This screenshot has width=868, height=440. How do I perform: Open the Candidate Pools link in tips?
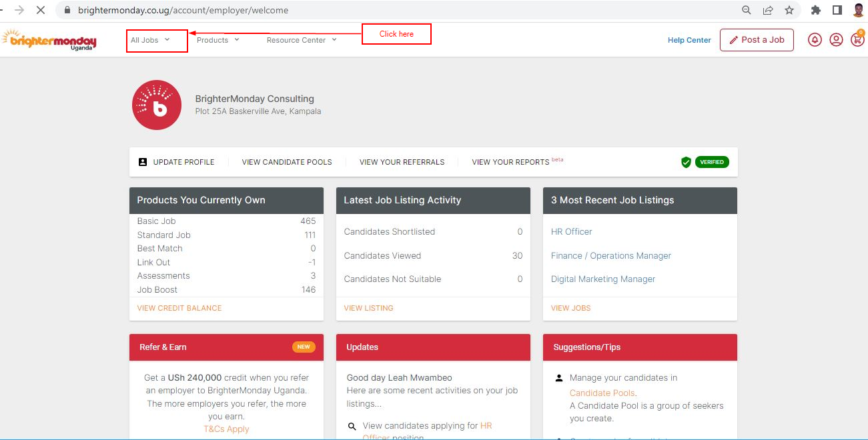602,393
